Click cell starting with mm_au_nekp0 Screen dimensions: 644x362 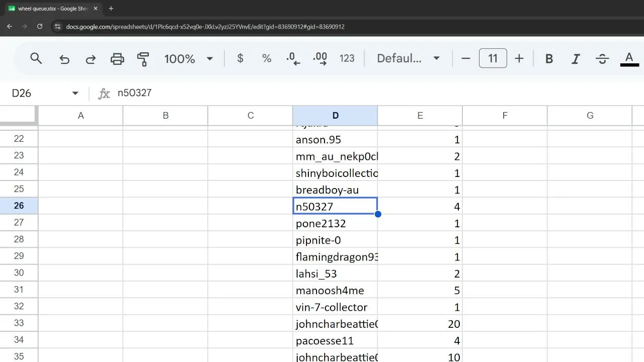click(x=335, y=156)
